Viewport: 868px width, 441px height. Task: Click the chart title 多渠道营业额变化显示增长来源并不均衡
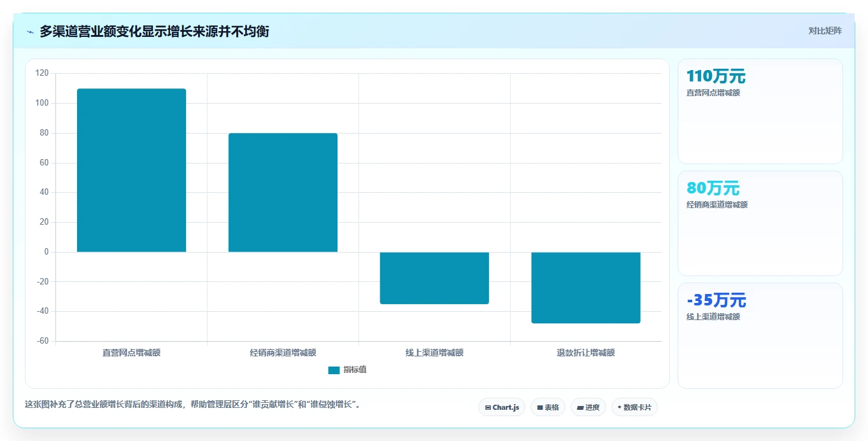tap(154, 31)
